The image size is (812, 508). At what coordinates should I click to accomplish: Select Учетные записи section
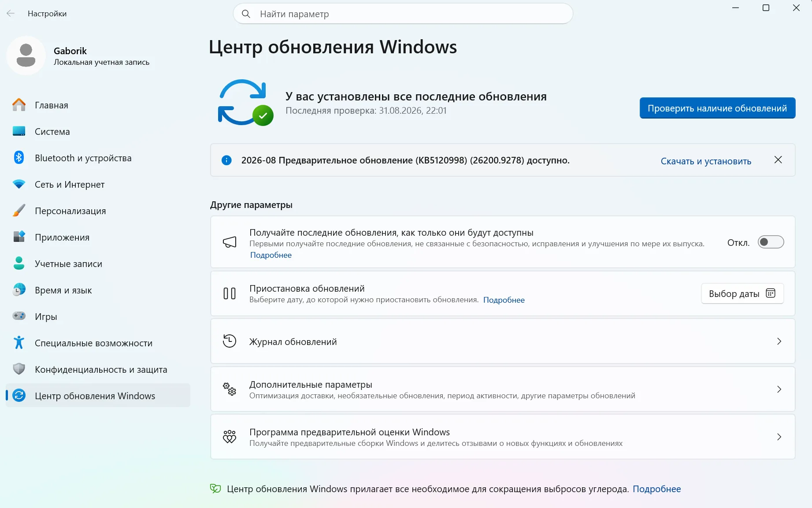(98, 263)
